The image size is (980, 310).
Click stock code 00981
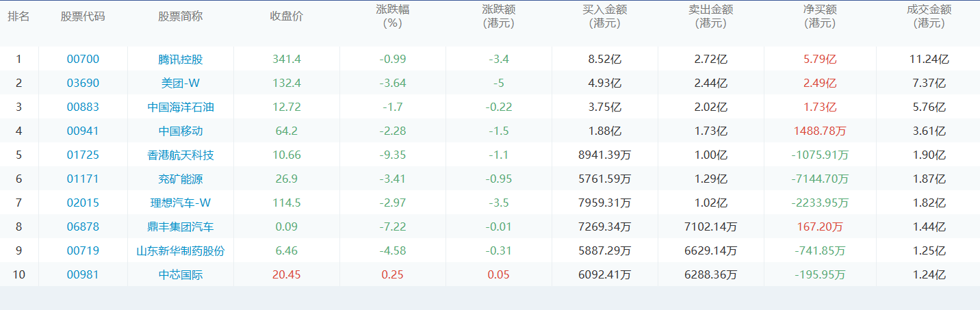tap(83, 275)
